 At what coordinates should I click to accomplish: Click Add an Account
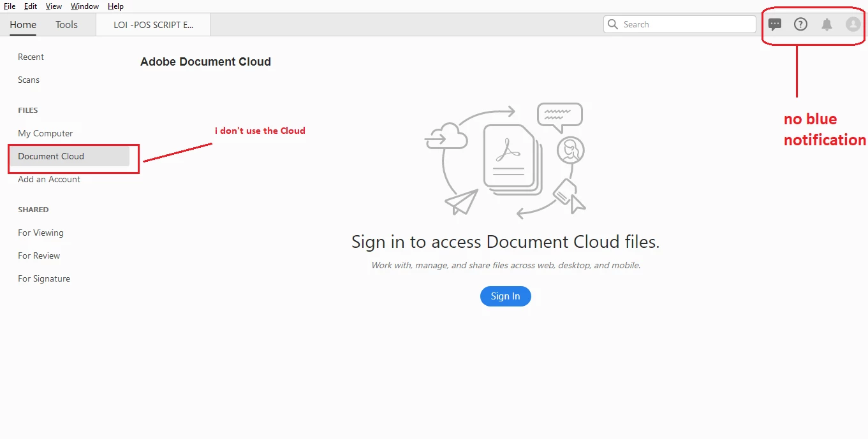(x=49, y=179)
